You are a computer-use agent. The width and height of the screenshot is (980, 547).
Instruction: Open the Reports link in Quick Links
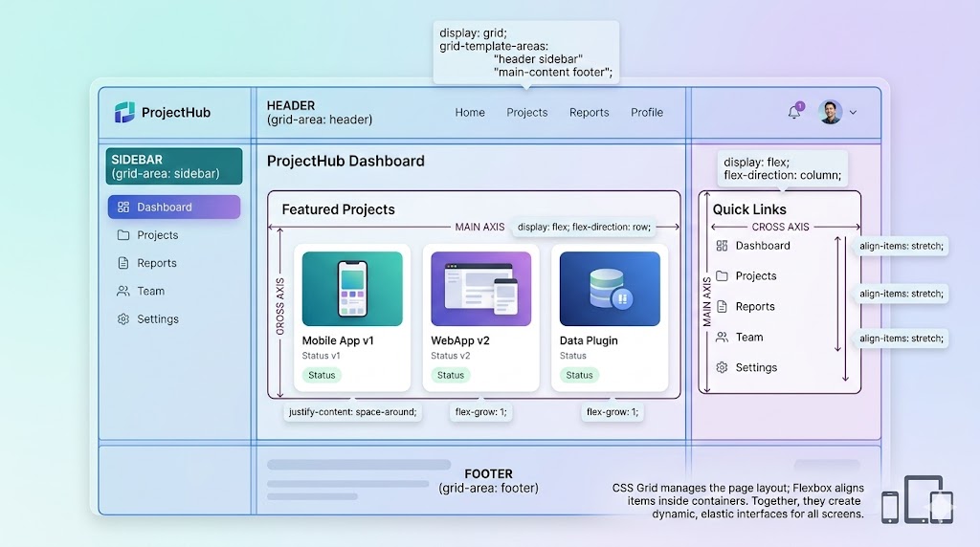pyautogui.click(x=754, y=307)
